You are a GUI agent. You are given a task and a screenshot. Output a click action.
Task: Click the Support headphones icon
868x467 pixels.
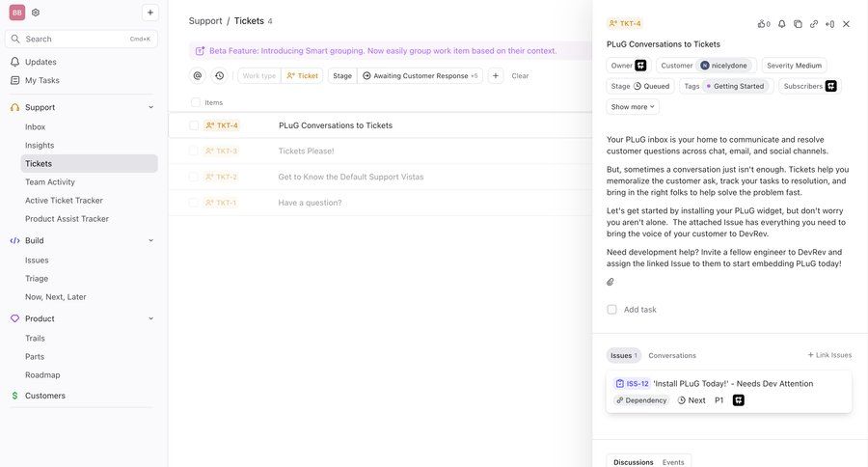14,107
